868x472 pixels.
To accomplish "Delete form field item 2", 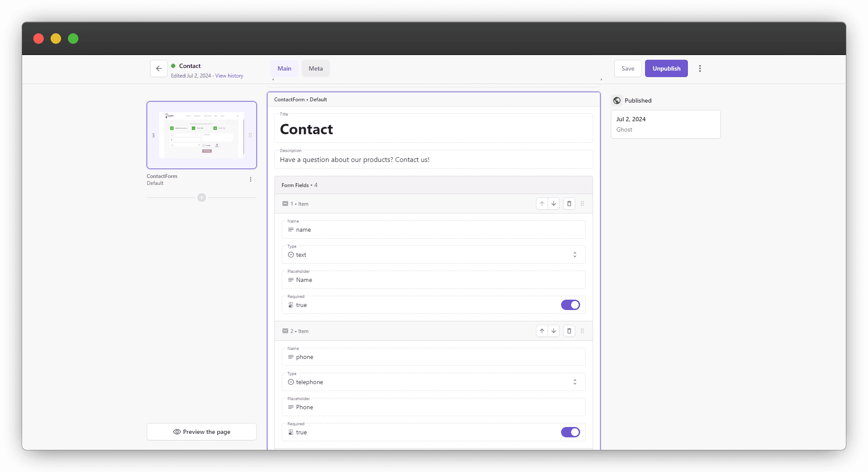I will (x=569, y=331).
